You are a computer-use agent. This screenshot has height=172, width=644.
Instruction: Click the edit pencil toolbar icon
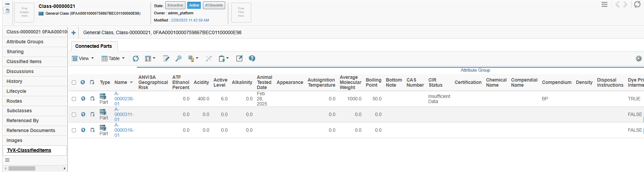[x=166, y=59]
